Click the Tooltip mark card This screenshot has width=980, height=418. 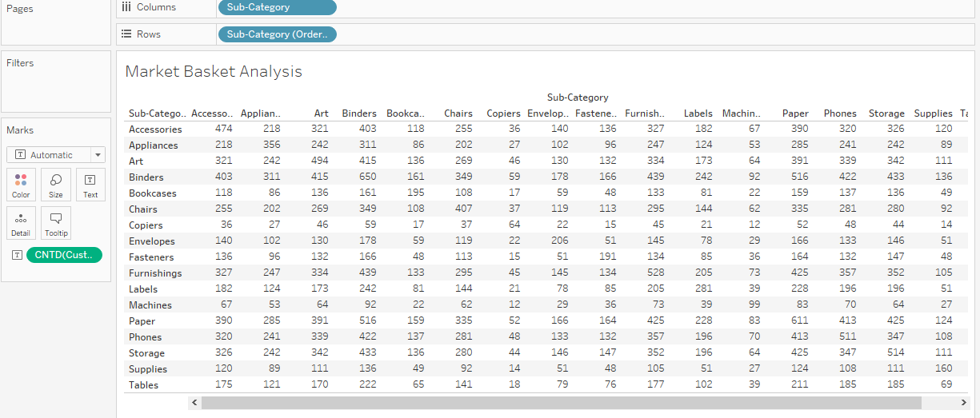(56, 223)
